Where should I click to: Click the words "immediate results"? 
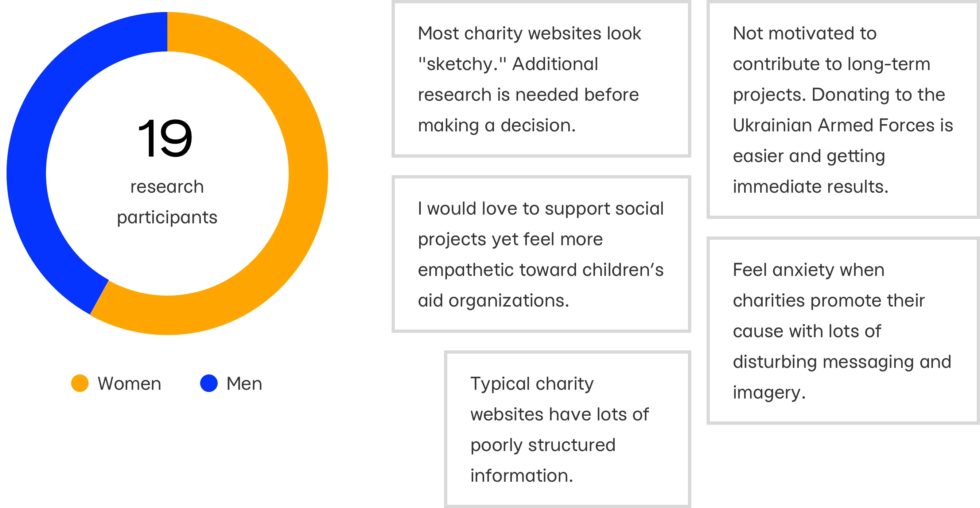pyautogui.click(x=810, y=186)
